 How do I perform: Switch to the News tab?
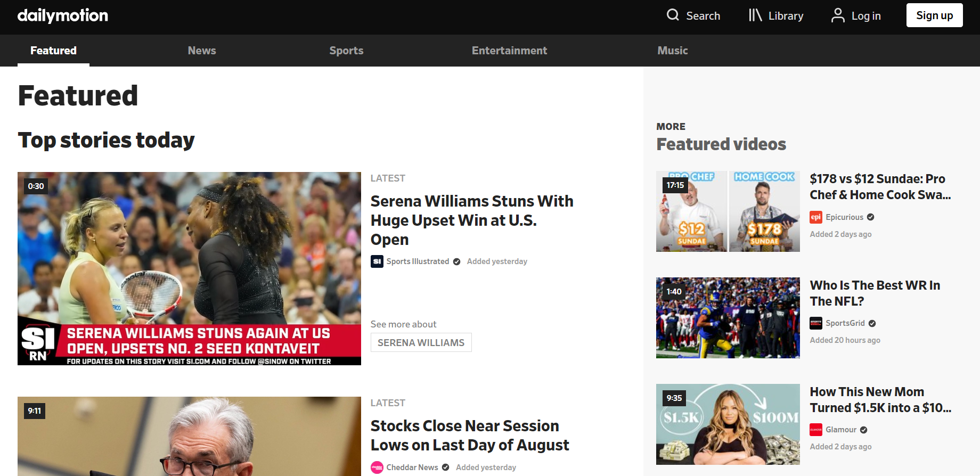click(x=202, y=51)
